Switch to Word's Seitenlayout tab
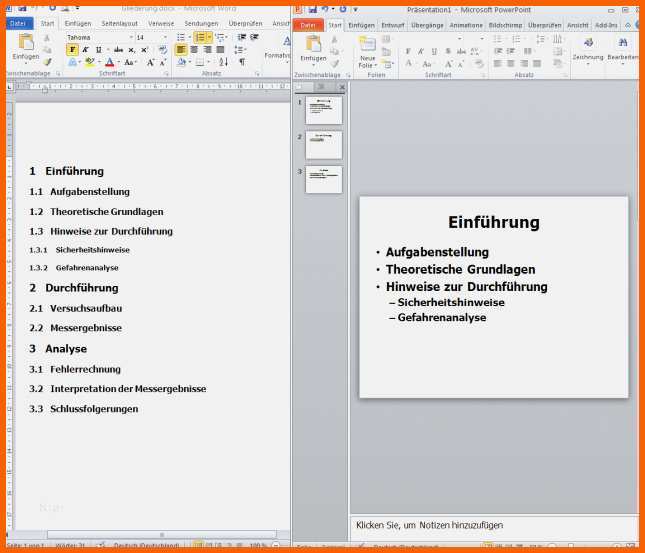645x553 pixels. pos(120,23)
